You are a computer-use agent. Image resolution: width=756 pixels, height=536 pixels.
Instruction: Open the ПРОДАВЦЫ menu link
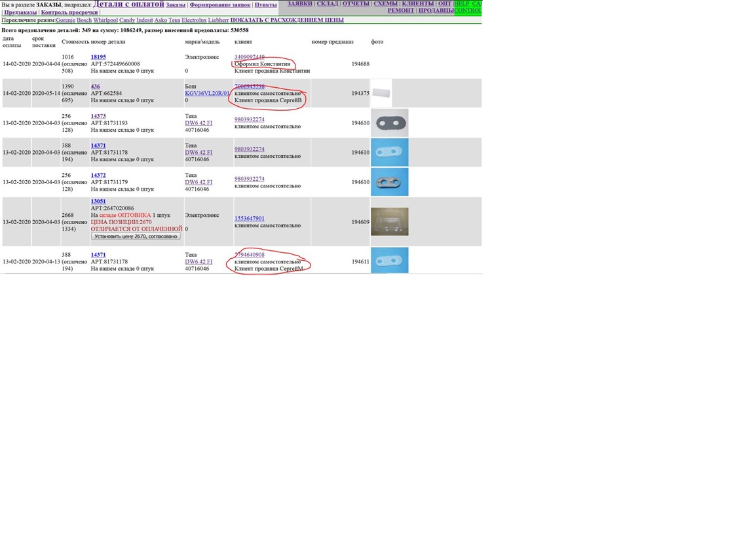click(435, 11)
